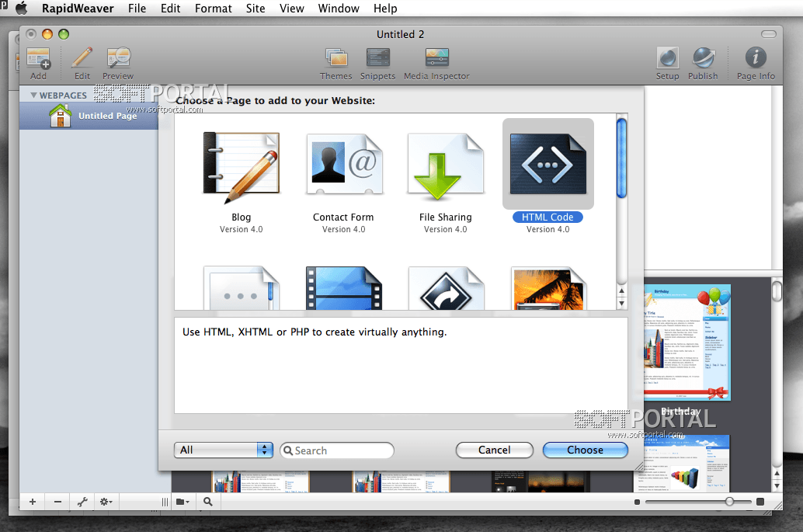Viewport: 803px width, 532px height.
Task: Click the toolbar toggle pill at window top-right
Action: pyautogui.click(x=769, y=34)
